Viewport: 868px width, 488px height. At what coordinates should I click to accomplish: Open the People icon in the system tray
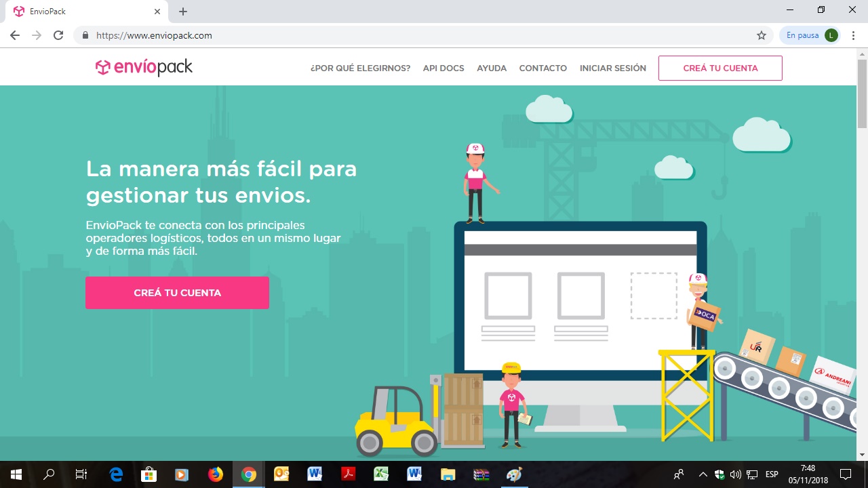679,474
